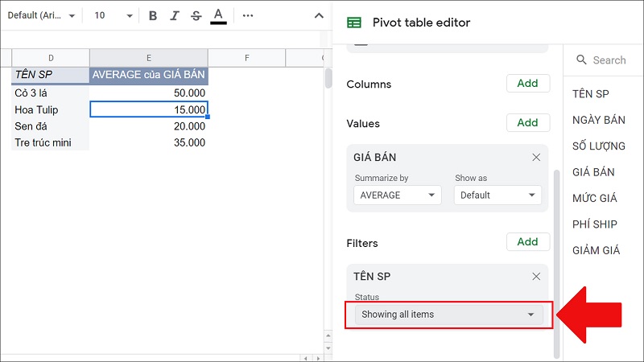
Task: Click sheet horizontal scrollbar left arrow
Action: 306,358
